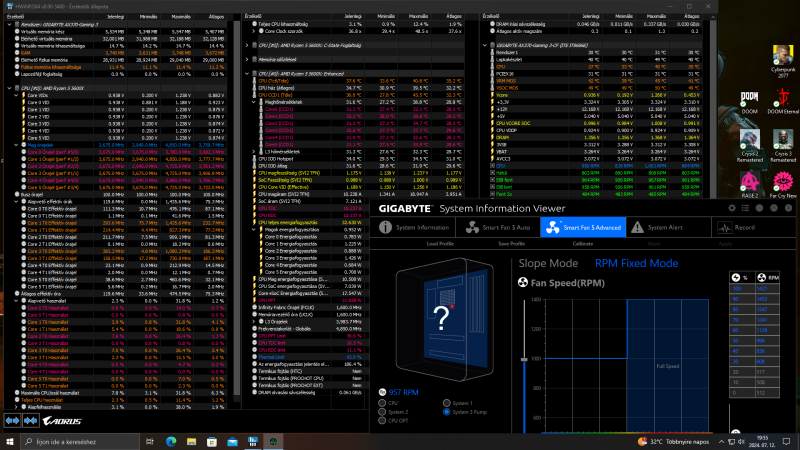Open Task View on the taskbar

[x=149, y=441]
